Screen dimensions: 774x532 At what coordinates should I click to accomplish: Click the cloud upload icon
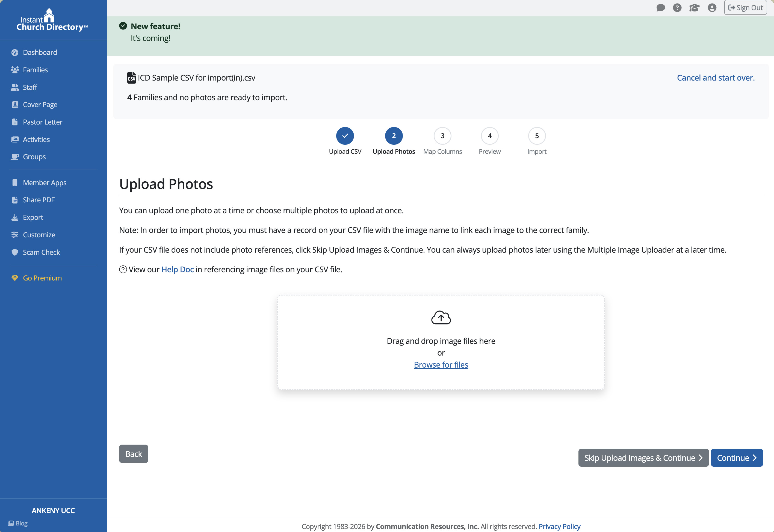click(441, 317)
